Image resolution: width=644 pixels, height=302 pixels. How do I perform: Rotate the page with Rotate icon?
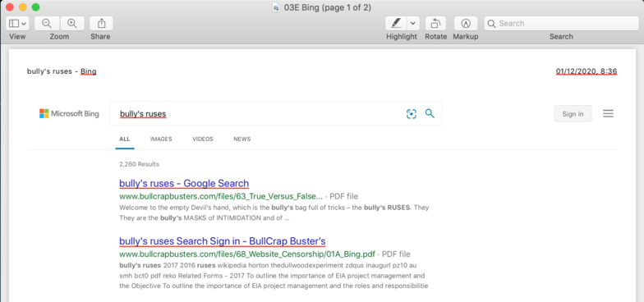point(435,23)
